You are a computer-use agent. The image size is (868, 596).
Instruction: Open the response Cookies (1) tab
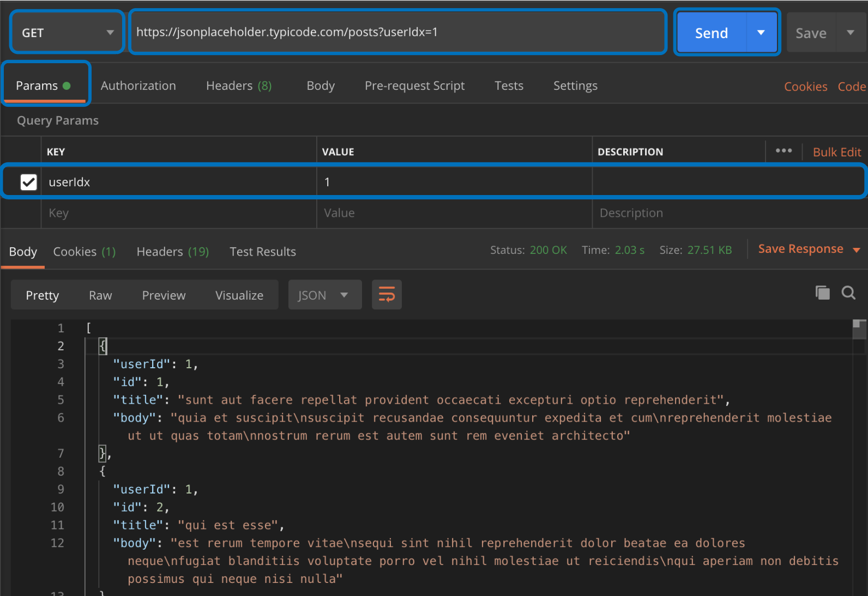tap(85, 252)
